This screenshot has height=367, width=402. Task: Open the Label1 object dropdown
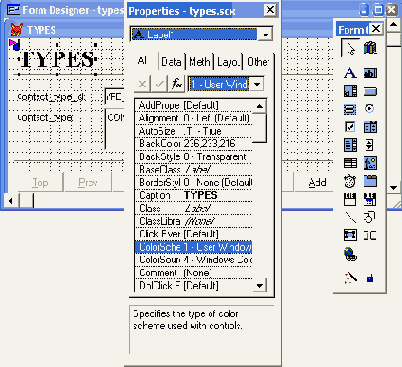tap(266, 34)
